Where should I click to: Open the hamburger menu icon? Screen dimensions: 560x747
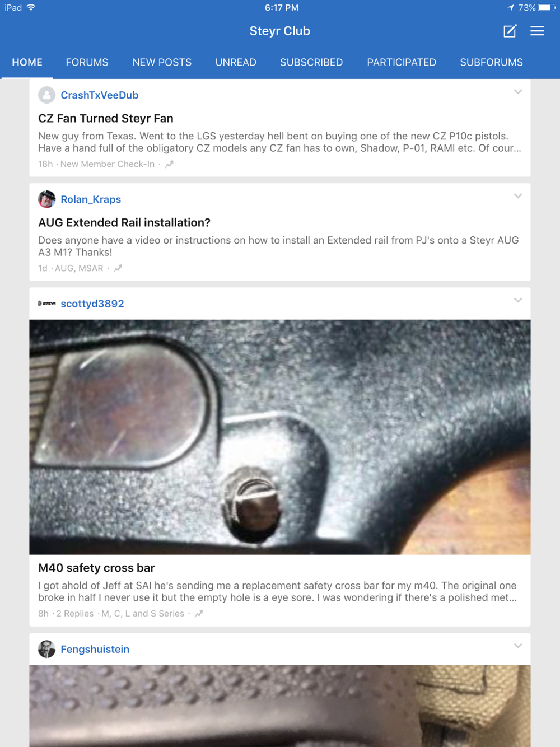click(537, 31)
